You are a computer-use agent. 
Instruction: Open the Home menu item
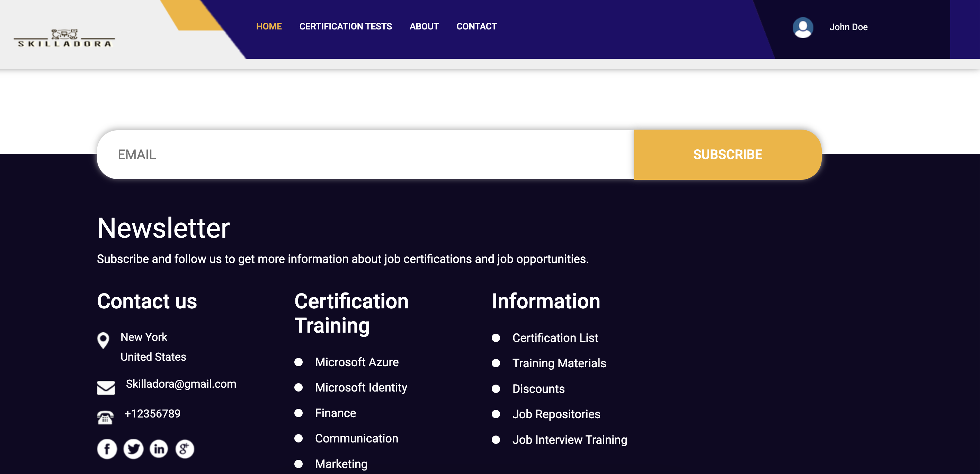coord(269,26)
